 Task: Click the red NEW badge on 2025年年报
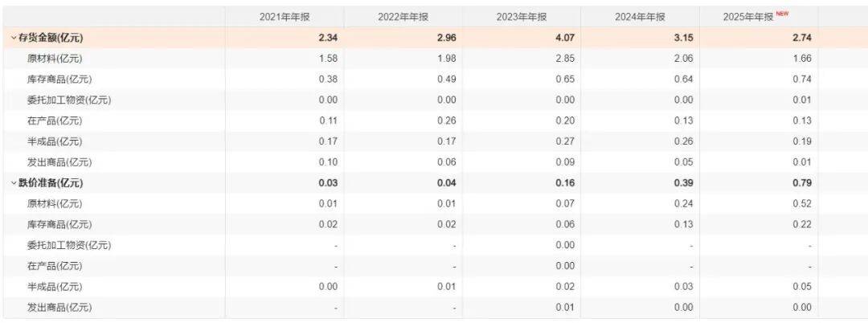(x=782, y=14)
